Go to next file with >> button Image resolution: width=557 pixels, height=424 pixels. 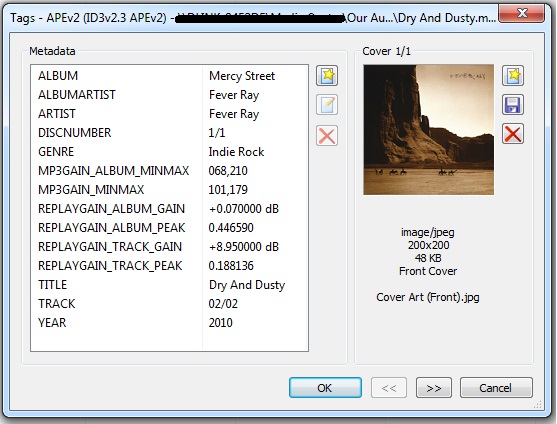coord(434,388)
